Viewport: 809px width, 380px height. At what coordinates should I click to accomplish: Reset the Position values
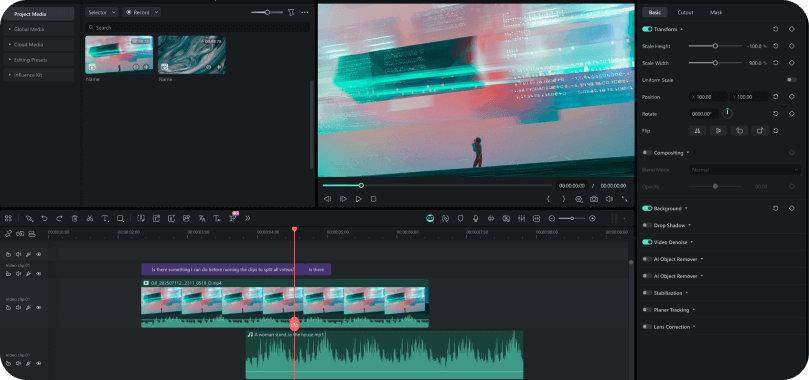point(775,97)
